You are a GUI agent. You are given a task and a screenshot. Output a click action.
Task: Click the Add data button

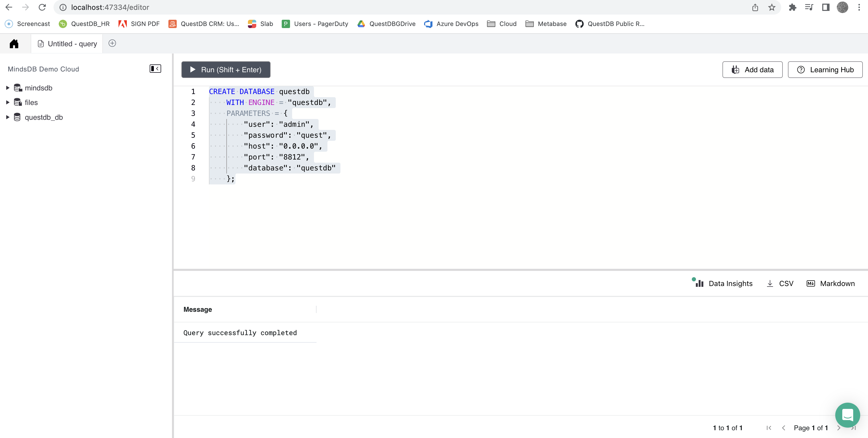click(x=752, y=70)
